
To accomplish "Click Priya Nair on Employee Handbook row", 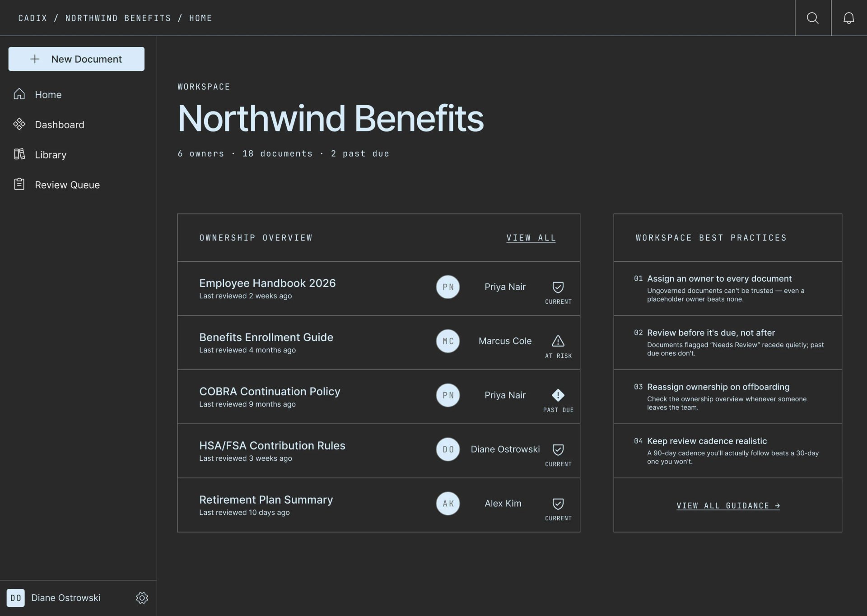I will (x=505, y=287).
